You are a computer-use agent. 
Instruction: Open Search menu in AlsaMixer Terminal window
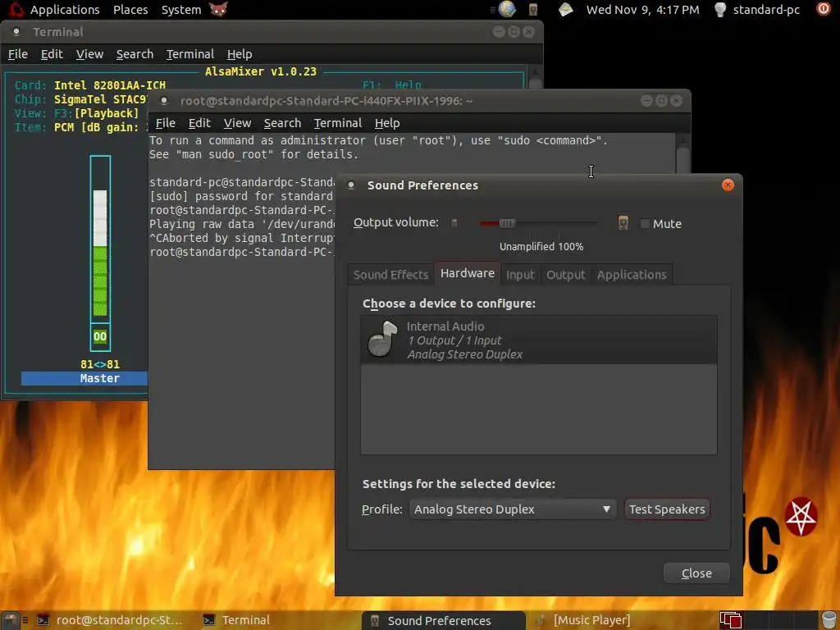pos(135,54)
